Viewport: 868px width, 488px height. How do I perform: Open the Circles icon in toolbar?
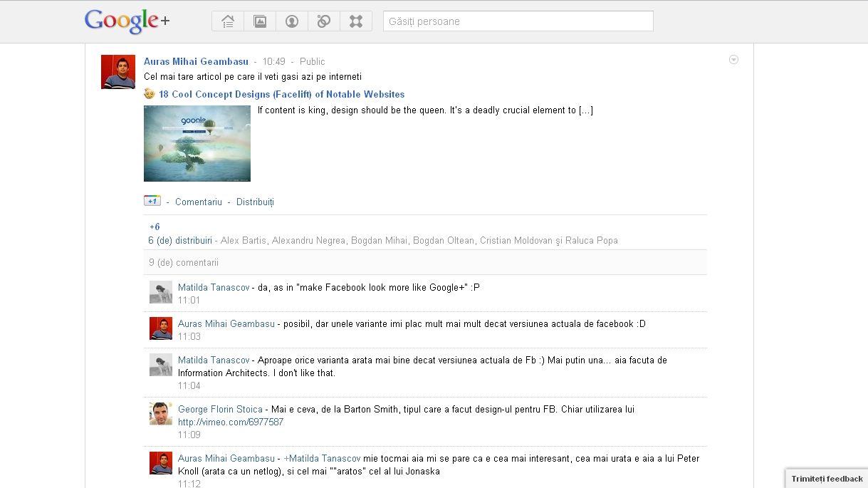pos(324,21)
